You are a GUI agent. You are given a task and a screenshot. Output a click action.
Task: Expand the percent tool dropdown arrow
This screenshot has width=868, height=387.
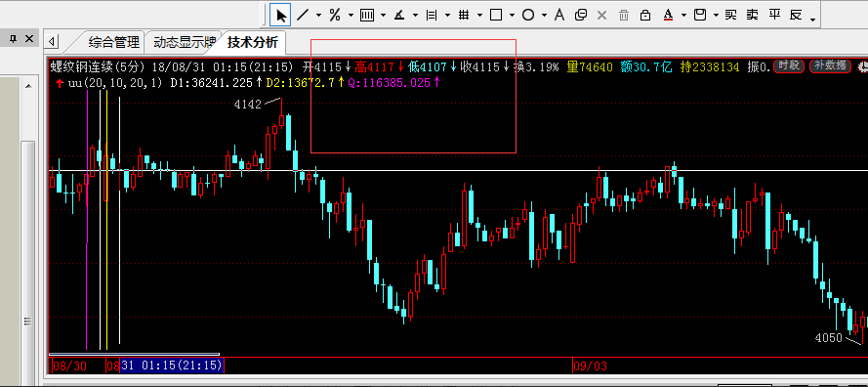tap(351, 16)
